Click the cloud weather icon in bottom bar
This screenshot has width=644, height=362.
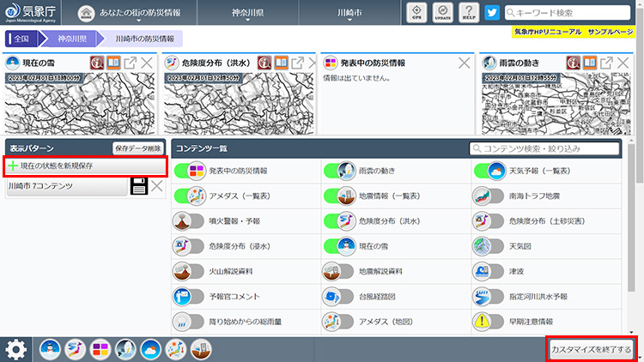click(x=150, y=349)
